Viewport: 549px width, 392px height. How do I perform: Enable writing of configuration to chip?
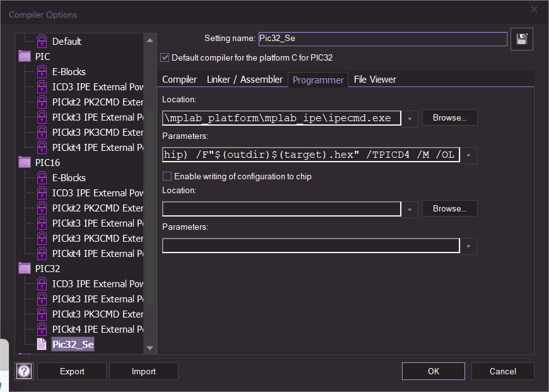pos(167,177)
